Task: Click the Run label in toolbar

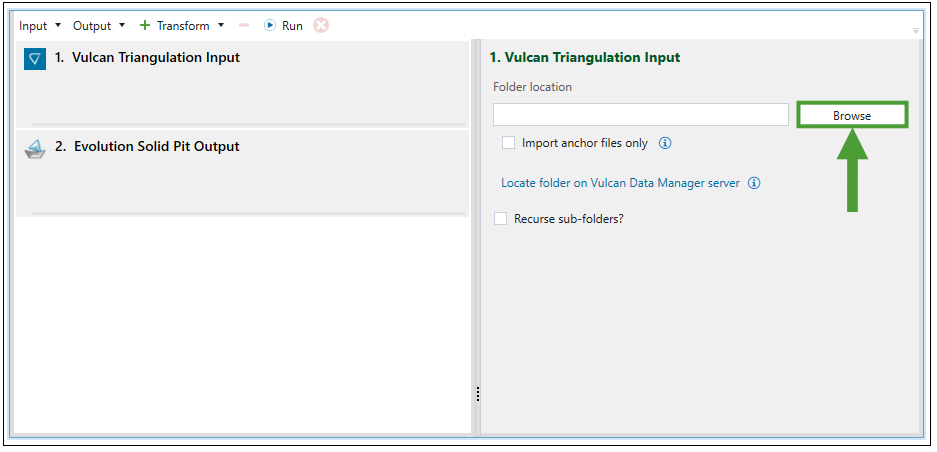Action: tap(292, 26)
